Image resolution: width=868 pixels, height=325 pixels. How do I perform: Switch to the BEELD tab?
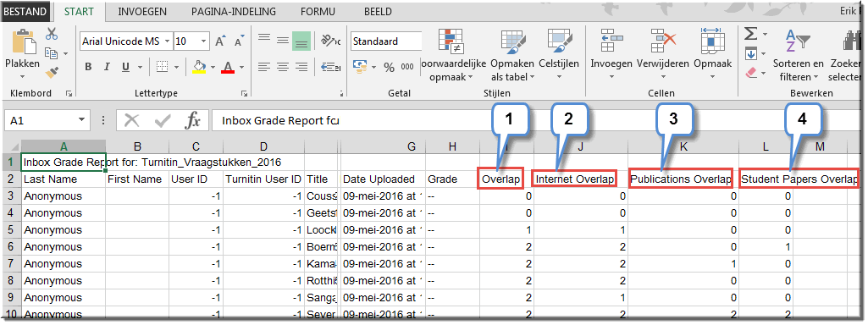[378, 11]
